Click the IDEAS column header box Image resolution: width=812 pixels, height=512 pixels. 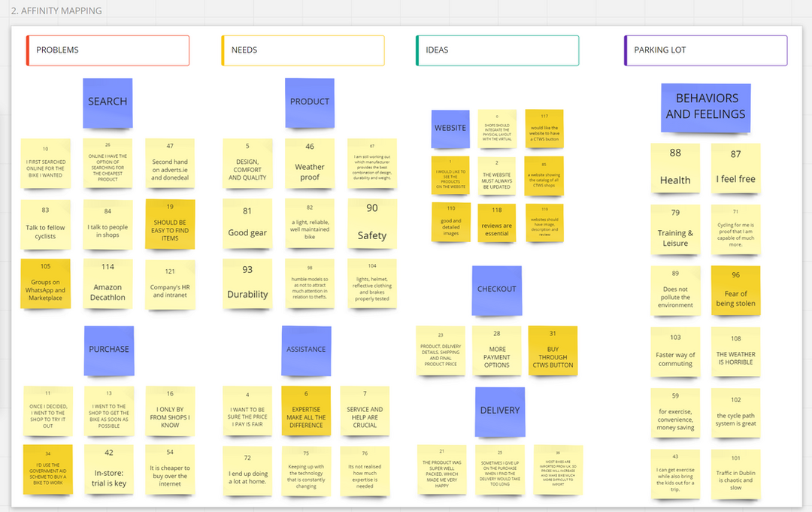[x=497, y=50]
